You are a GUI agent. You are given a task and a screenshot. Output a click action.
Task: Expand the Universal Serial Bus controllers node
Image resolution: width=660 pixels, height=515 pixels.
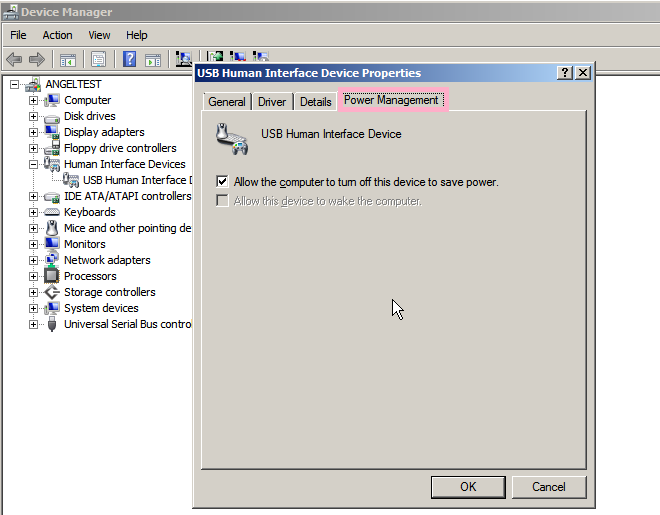pyautogui.click(x=33, y=324)
